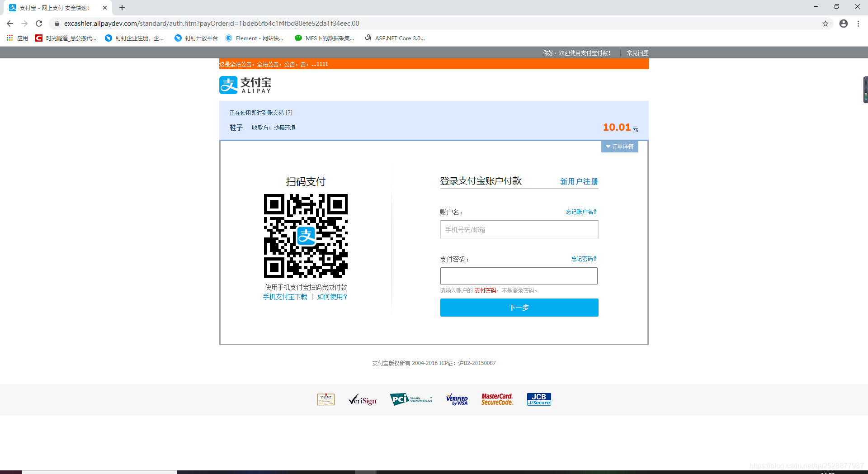Image resolution: width=868 pixels, height=474 pixels.
Task: Click the browser forward arrow
Action: tap(24, 24)
